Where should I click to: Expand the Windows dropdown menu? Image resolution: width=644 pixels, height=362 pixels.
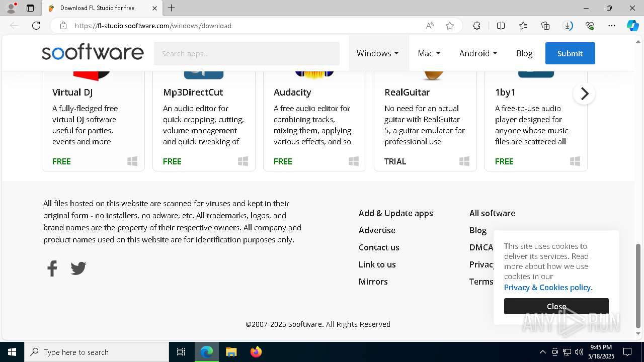[x=378, y=53]
